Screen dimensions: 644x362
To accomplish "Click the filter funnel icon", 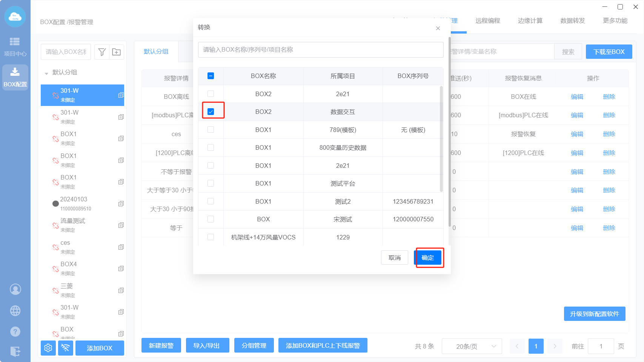I will point(102,52).
